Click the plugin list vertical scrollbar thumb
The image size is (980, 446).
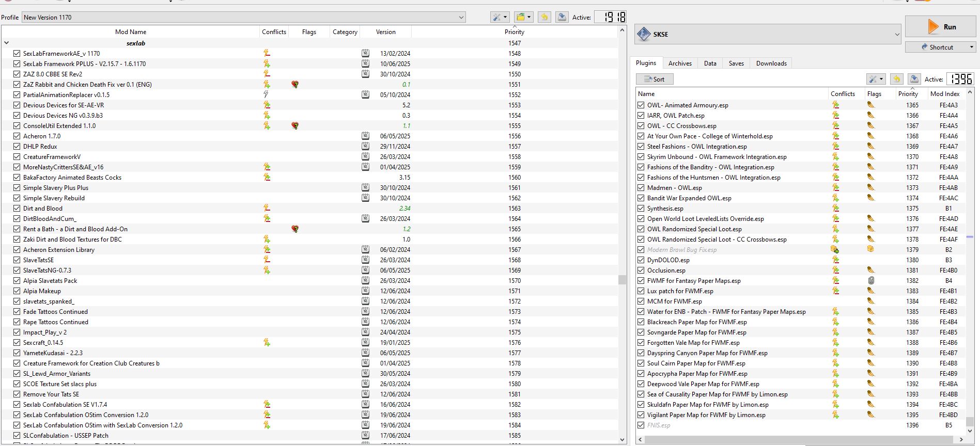click(970, 422)
